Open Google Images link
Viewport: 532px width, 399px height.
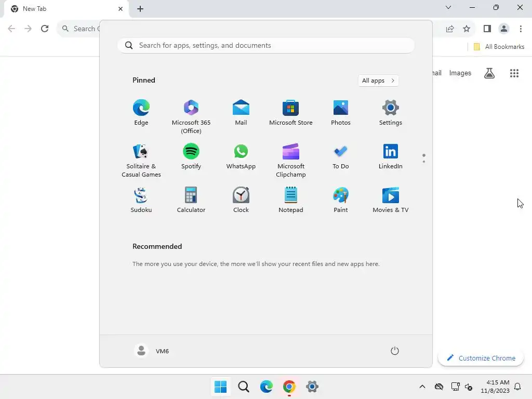(x=460, y=73)
